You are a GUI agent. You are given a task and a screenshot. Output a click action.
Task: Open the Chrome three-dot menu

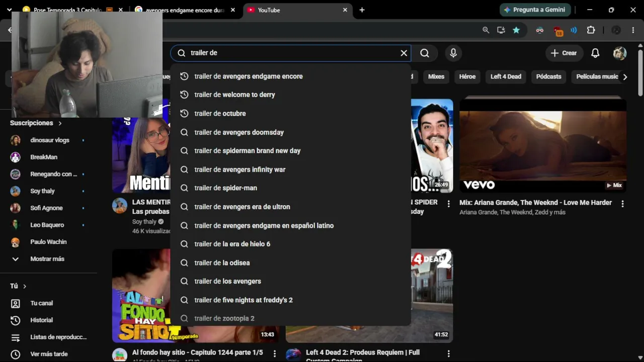tap(633, 30)
